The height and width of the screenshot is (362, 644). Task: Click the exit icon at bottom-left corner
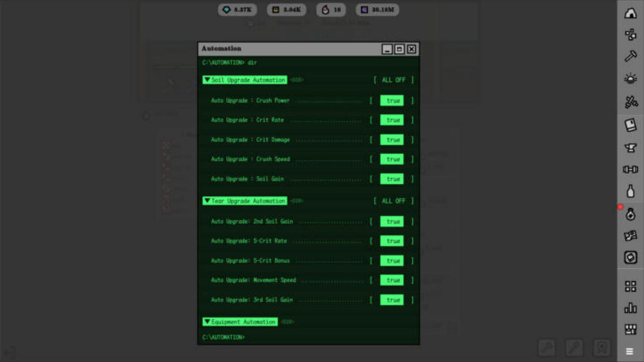[x=9, y=352]
